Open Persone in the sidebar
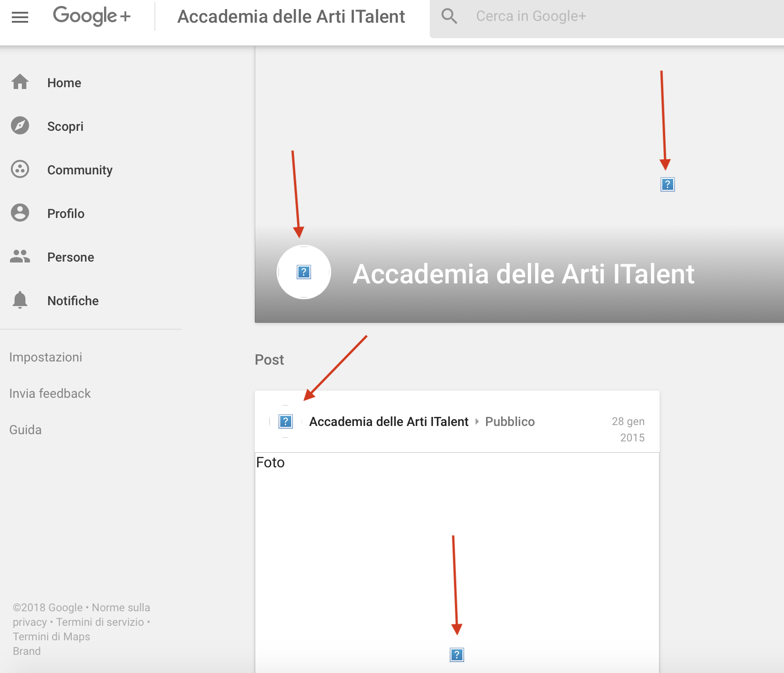 click(x=71, y=257)
